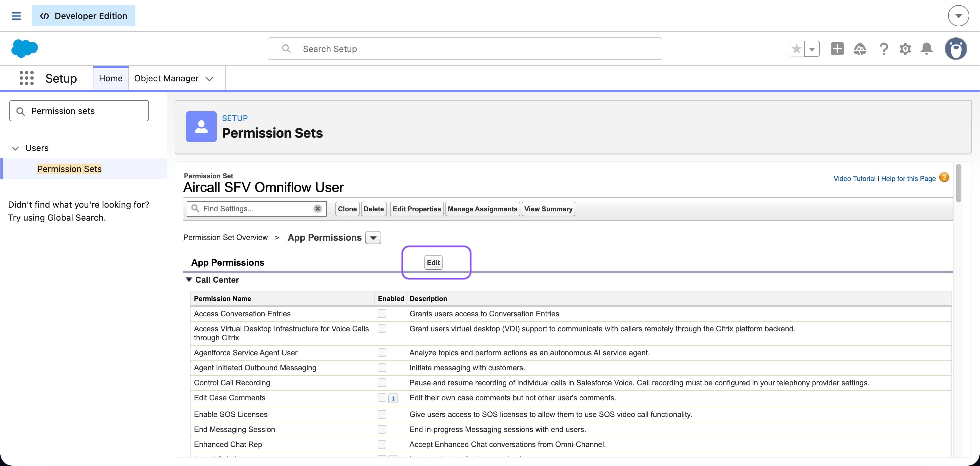Click the magnifier in Quick Find box
Image resolution: width=980 pixels, height=466 pixels.
(x=21, y=111)
